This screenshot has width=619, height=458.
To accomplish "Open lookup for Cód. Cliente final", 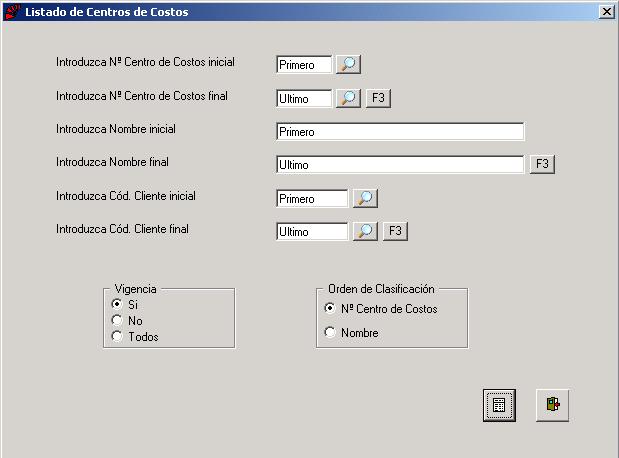I will point(365,231).
